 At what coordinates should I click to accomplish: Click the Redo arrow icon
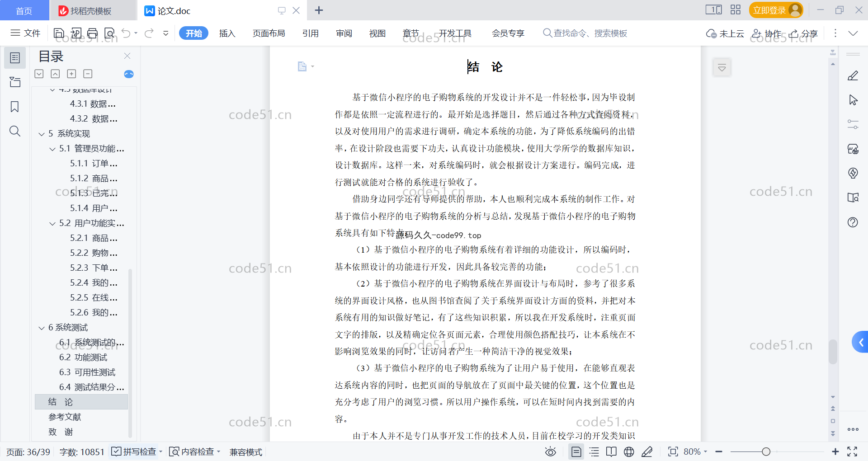click(x=149, y=33)
